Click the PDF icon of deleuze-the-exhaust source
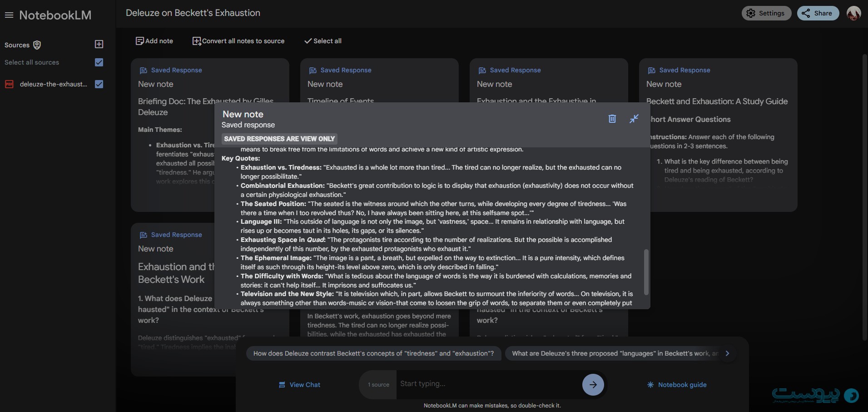868x412 pixels. (9, 84)
